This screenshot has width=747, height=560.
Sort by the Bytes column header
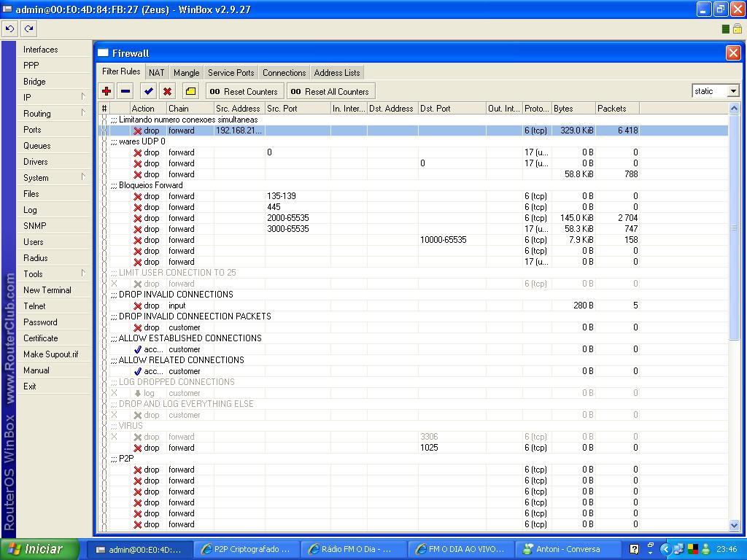pyautogui.click(x=573, y=109)
